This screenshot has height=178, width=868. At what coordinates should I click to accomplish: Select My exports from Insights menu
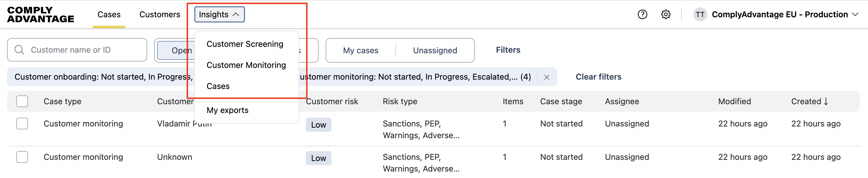tap(228, 110)
